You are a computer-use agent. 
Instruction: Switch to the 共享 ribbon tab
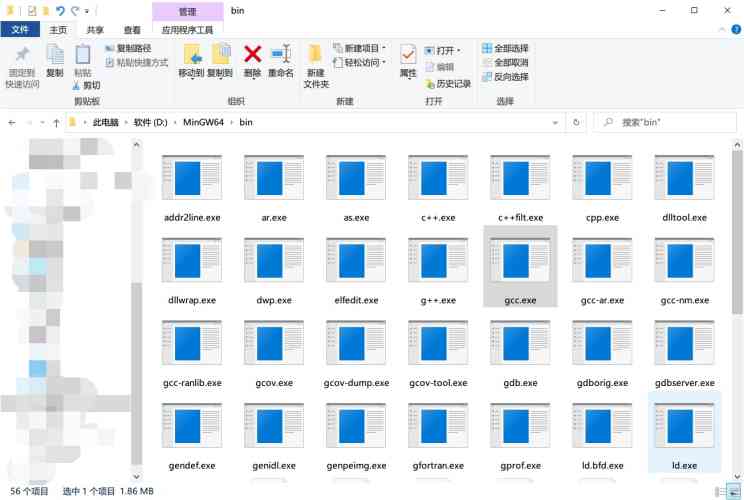pyautogui.click(x=95, y=30)
